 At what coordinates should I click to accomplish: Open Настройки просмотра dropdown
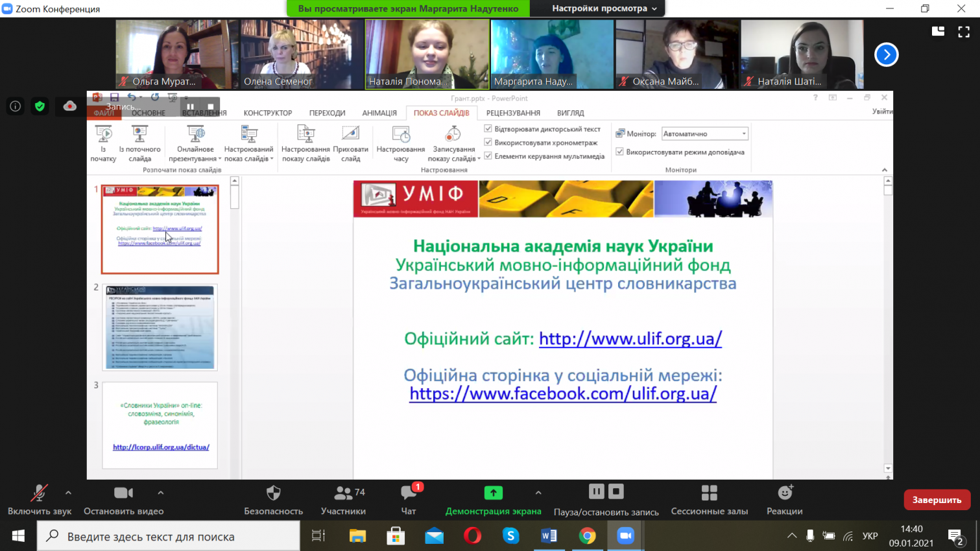(x=604, y=8)
